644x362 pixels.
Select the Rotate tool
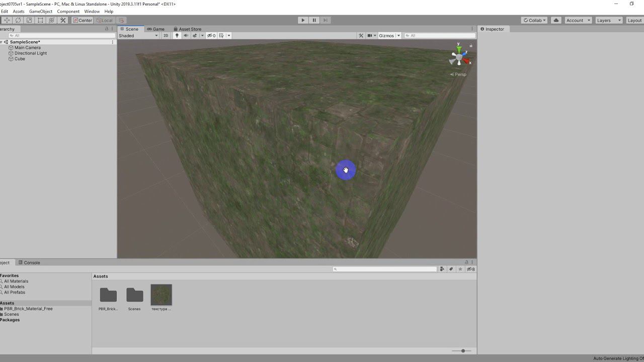(18, 20)
